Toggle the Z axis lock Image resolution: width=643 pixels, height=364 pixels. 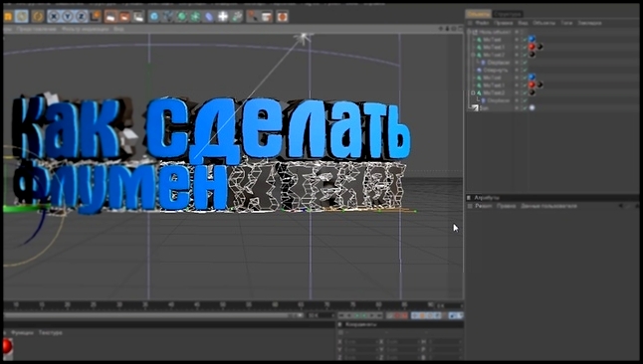(x=82, y=16)
